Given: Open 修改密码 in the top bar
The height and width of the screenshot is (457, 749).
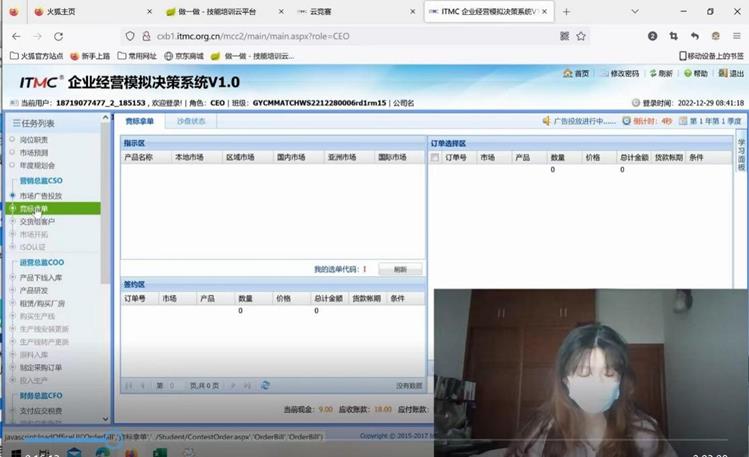Looking at the screenshot, I should pyautogui.click(x=618, y=74).
